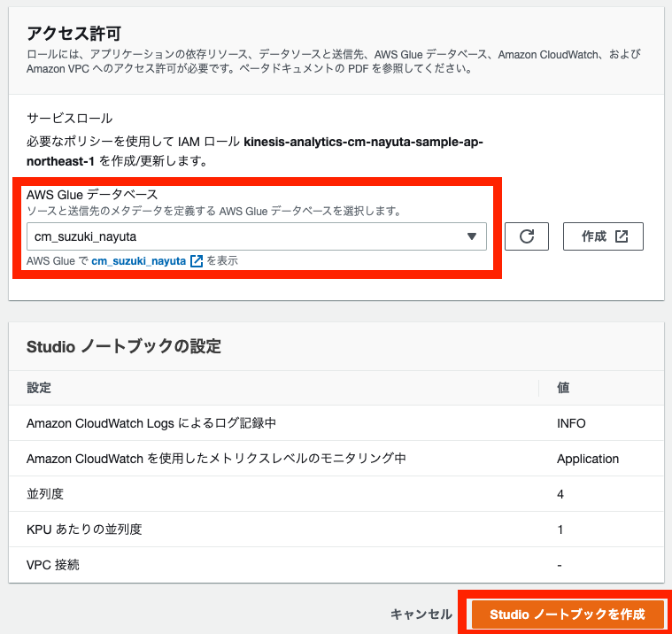
Task: Click the 値 column header
Action: click(563, 388)
